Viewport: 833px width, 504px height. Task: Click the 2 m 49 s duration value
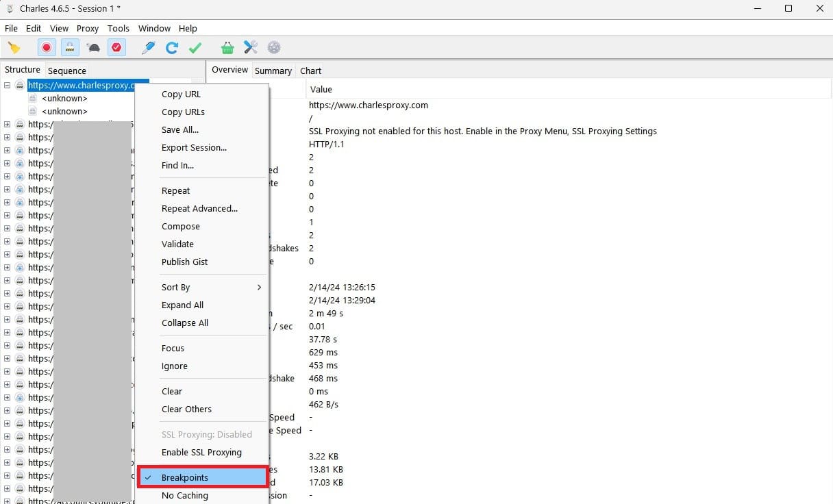point(326,313)
